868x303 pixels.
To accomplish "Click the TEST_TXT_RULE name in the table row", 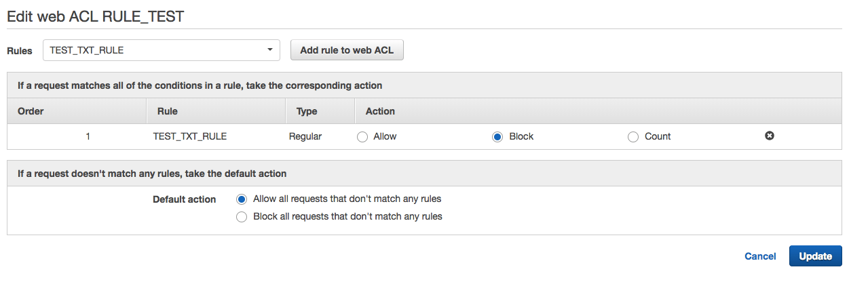I will 190,136.
